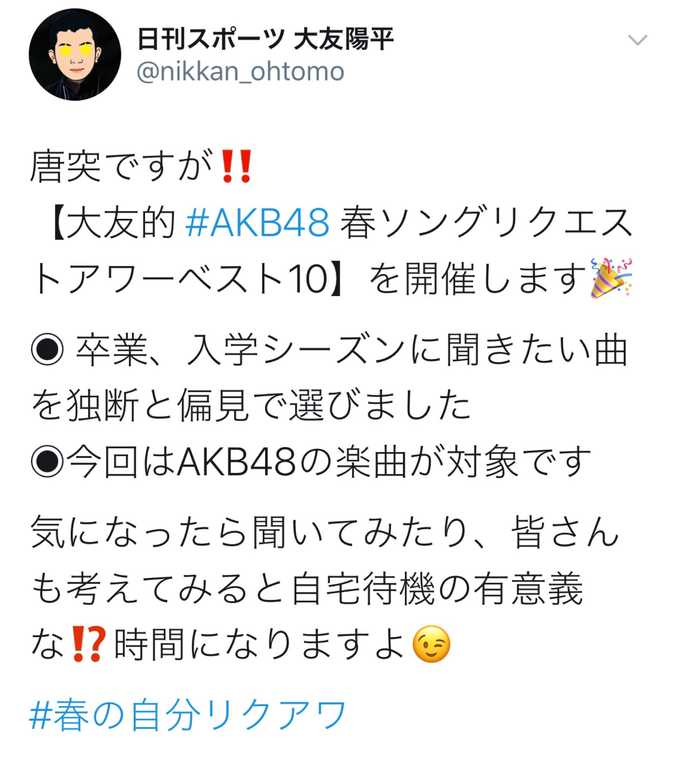Open the #AKB48 hashtag
Viewport: 675px width, 784px height.
257,222
